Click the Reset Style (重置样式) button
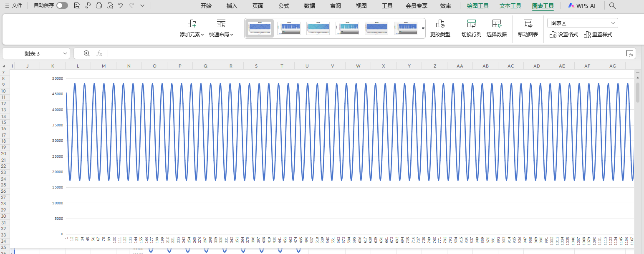The width and height of the screenshot is (644, 254). 598,35
